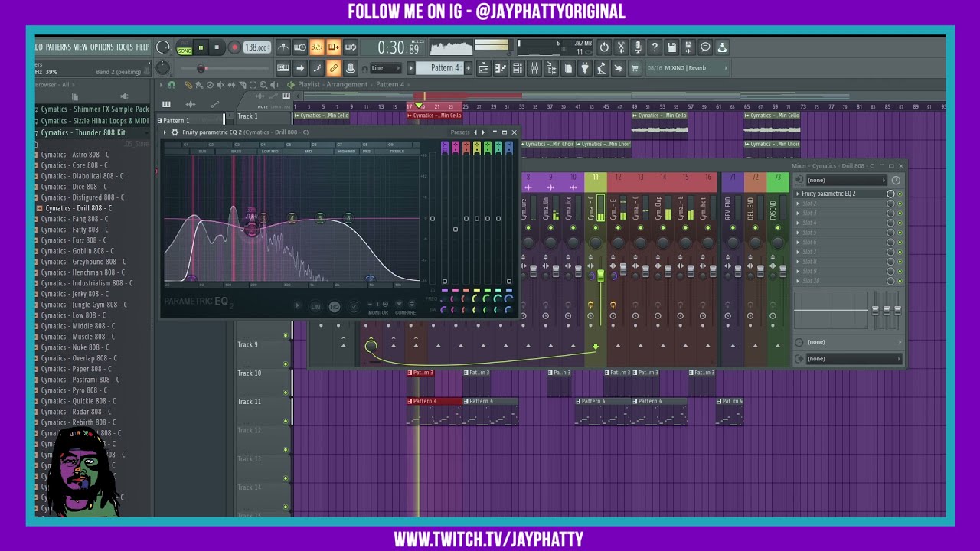Open Fruity parametric EQ 2 plugin options gear
The height and width of the screenshot is (551, 980).
coord(175,132)
